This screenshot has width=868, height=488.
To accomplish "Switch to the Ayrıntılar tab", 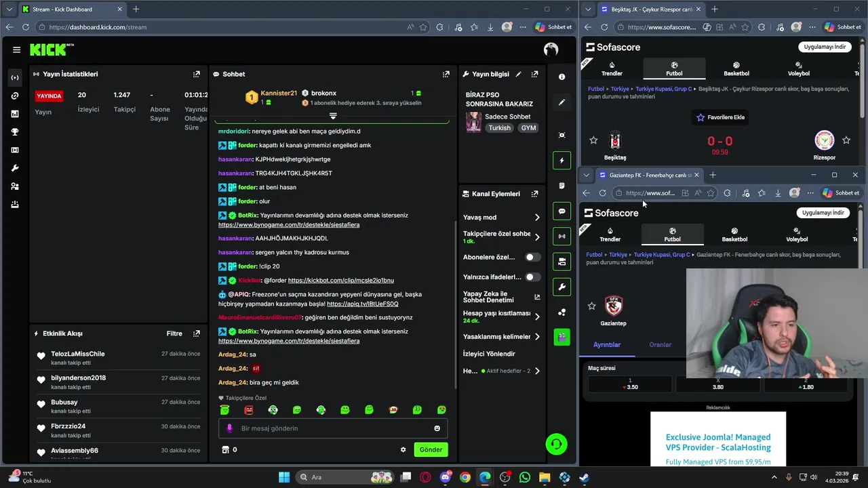I will tap(607, 345).
